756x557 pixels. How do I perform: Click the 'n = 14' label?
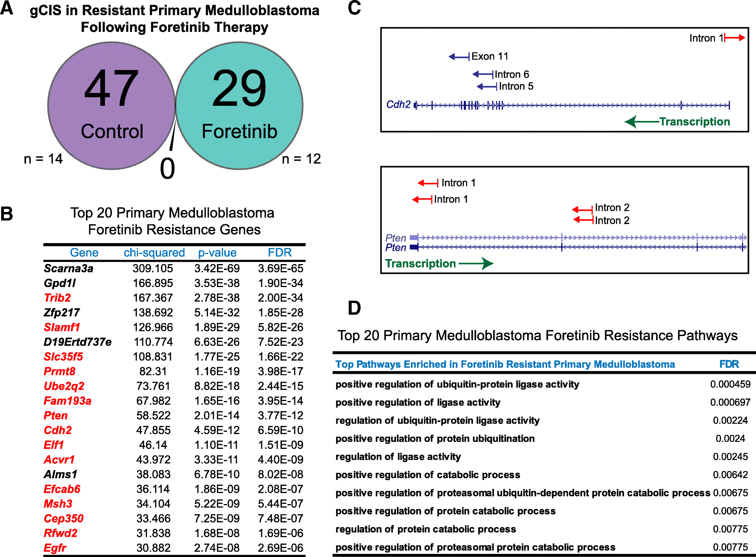[43, 159]
